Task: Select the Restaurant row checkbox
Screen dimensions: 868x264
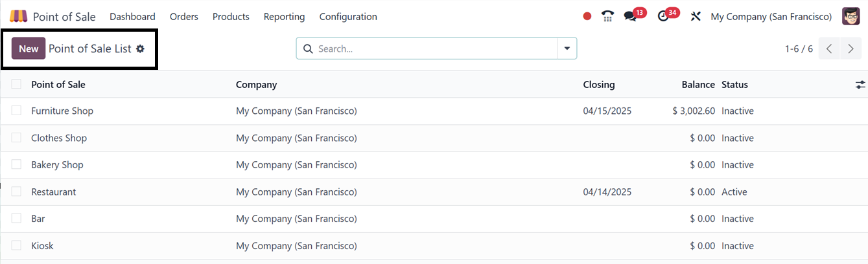Action: click(16, 192)
